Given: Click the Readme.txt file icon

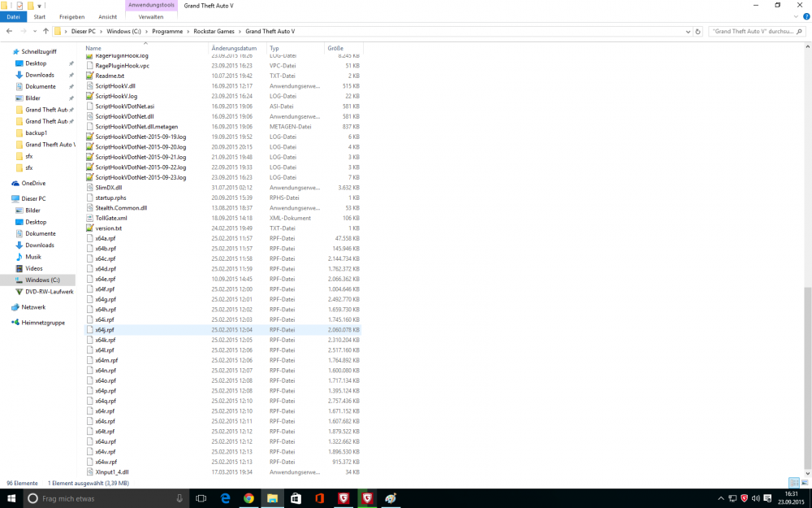Looking at the screenshot, I should (89, 76).
